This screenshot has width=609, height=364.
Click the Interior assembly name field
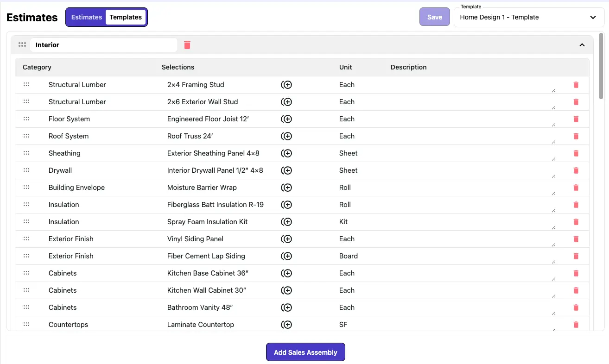pyautogui.click(x=103, y=45)
